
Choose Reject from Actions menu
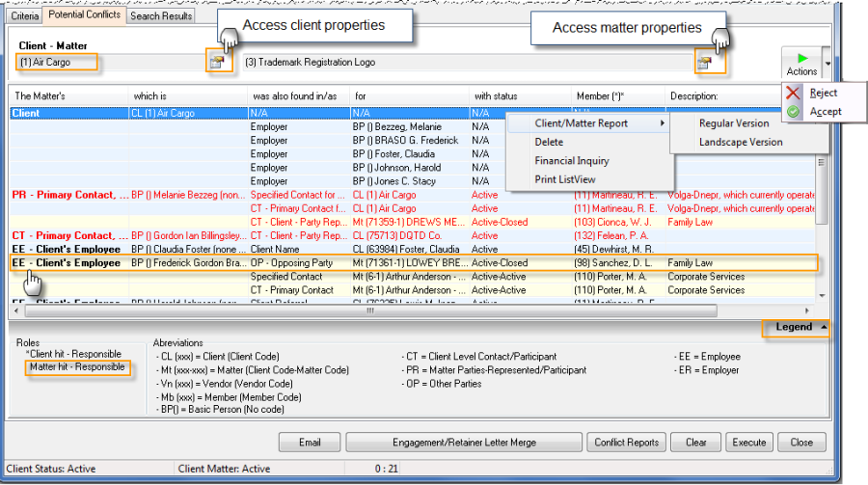pyautogui.click(x=824, y=93)
